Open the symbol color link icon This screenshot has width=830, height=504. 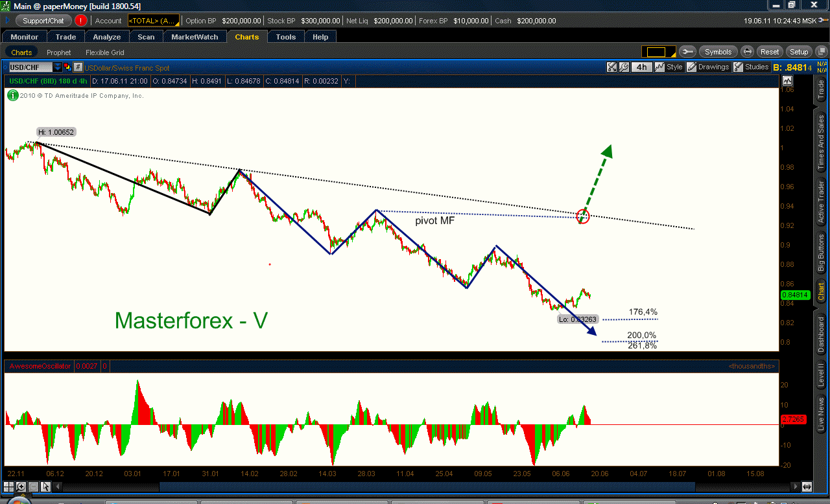tap(67, 67)
